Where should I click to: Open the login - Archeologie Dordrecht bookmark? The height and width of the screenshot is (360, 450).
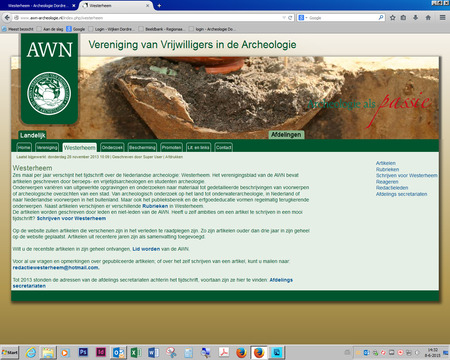click(212, 29)
